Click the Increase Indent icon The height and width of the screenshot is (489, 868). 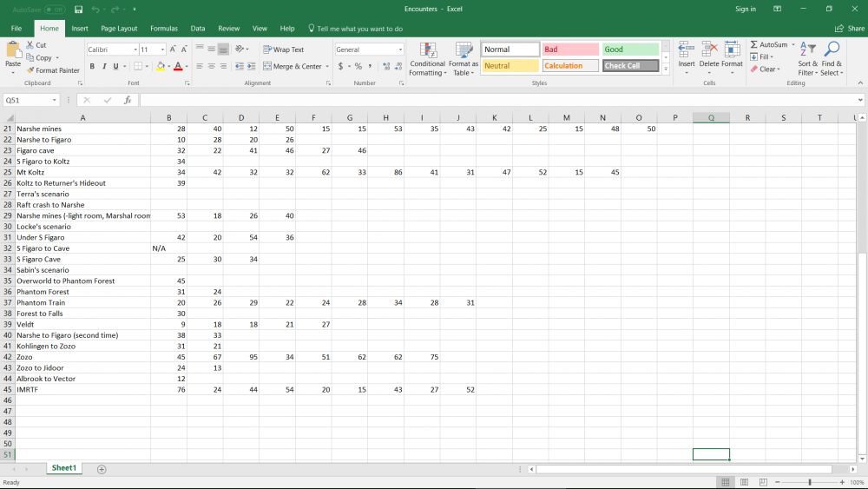pyautogui.click(x=252, y=66)
